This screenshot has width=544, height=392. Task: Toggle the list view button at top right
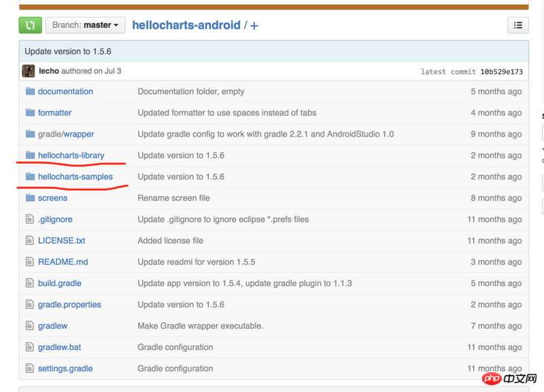pos(518,25)
